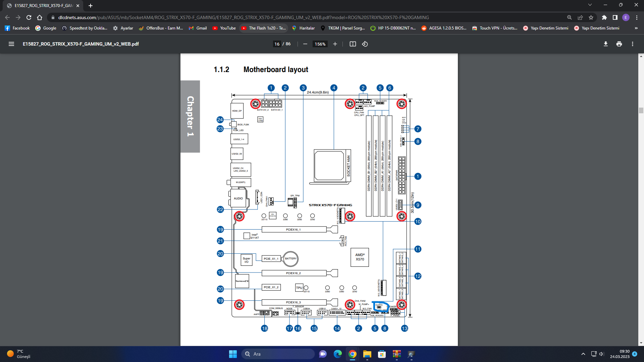Expand hidden bookmarks chevron
Image resolution: width=644 pixels, height=362 pixels.
coord(636,28)
